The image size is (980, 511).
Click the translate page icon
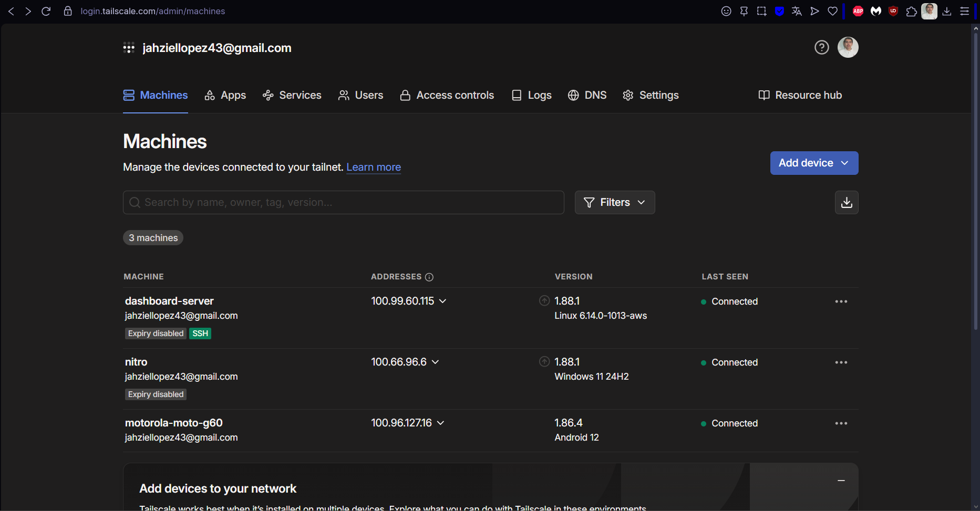pyautogui.click(x=797, y=11)
